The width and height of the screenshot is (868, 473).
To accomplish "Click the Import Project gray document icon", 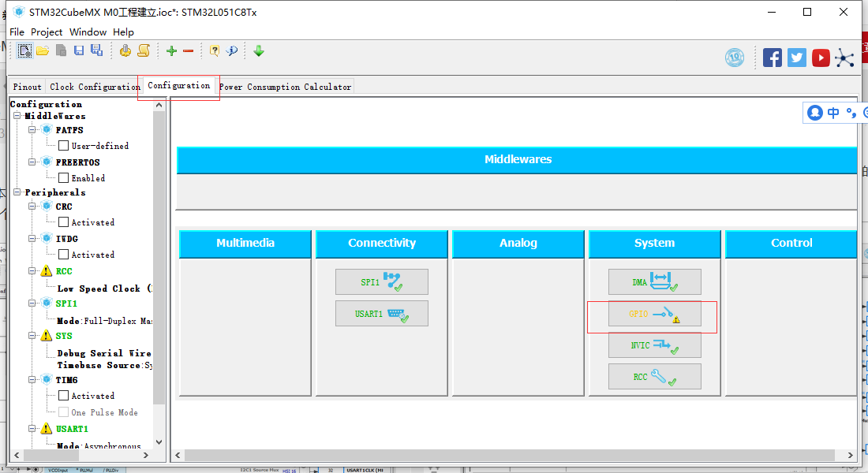I will [x=61, y=51].
